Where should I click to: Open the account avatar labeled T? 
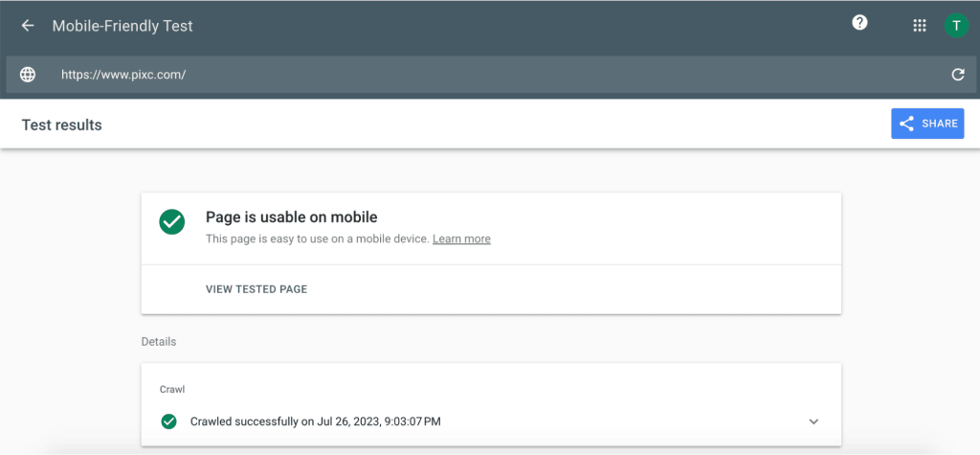pyautogui.click(x=956, y=26)
